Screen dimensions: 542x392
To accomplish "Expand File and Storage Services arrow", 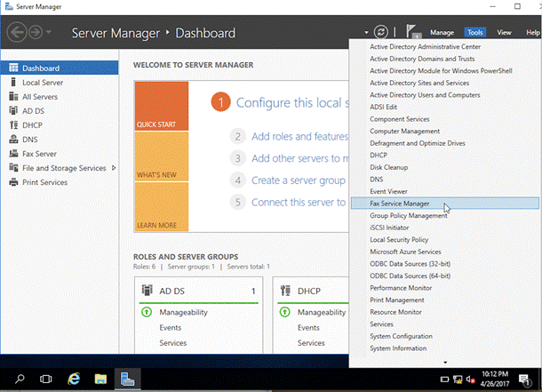I will tap(113, 168).
